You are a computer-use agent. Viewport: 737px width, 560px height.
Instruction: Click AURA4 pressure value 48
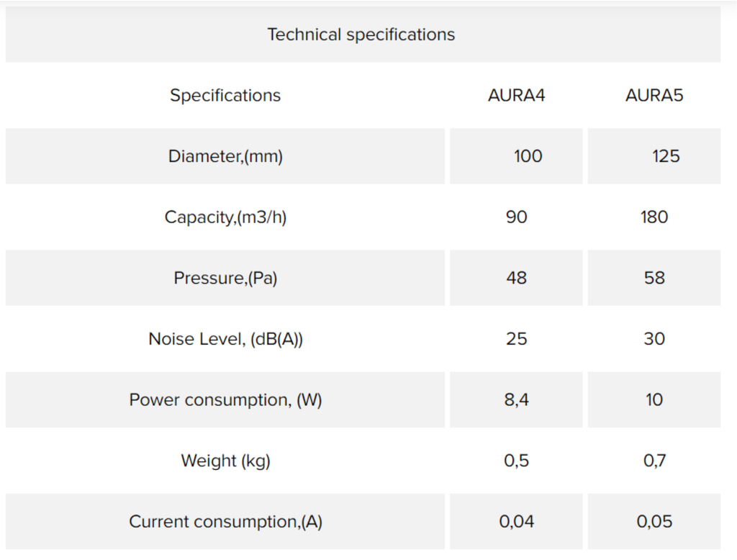tap(516, 278)
